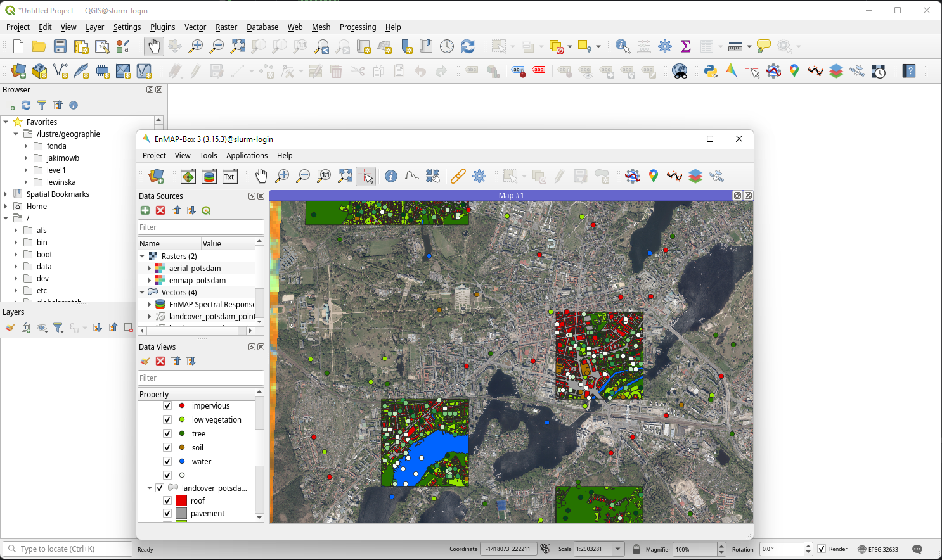The image size is (942, 560).
Task: Expand enmap_potsdam raster entry
Action: tap(150, 280)
